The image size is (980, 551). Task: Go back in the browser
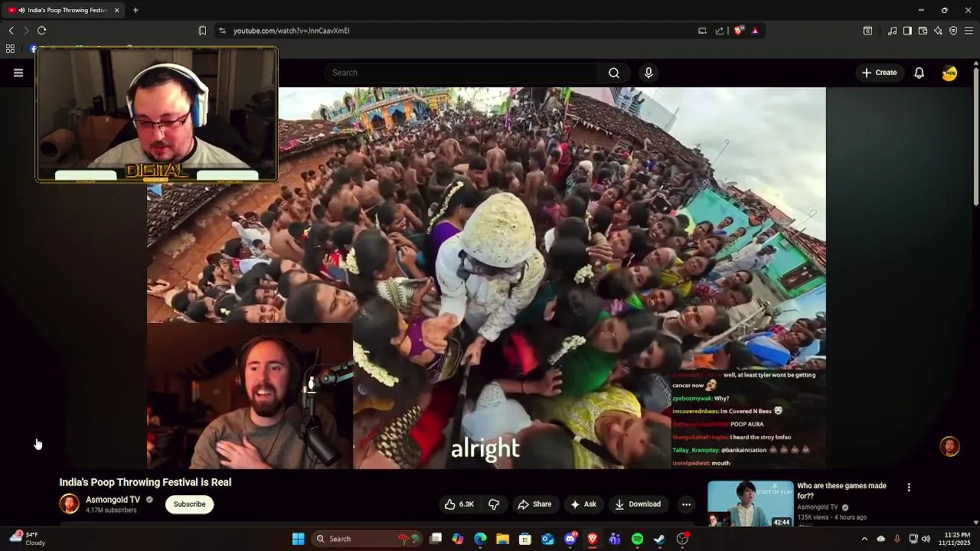tap(11, 31)
